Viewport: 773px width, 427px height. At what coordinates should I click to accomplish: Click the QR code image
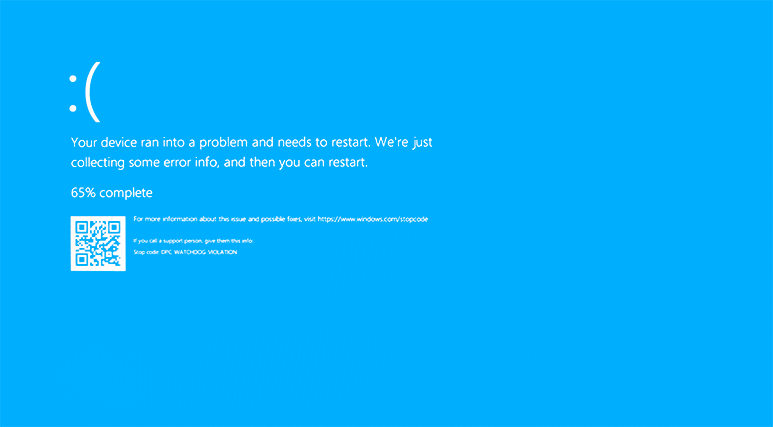98,244
